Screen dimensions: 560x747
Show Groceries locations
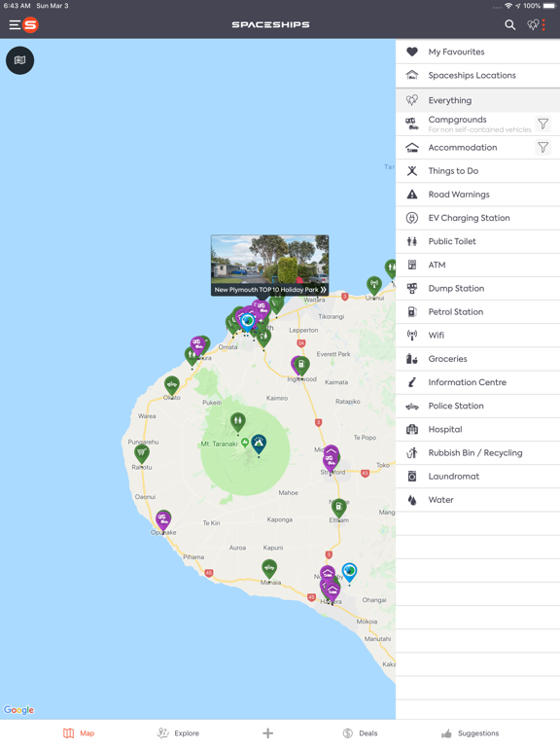pos(477,359)
